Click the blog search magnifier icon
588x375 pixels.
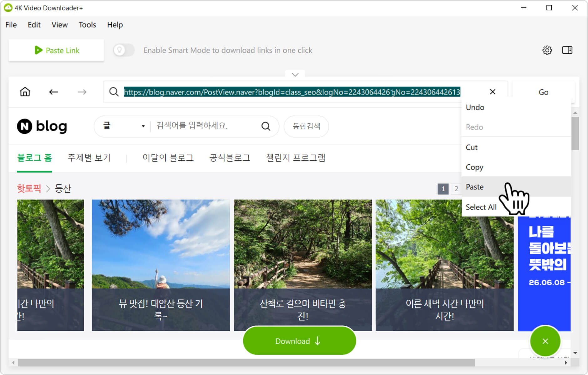(266, 126)
